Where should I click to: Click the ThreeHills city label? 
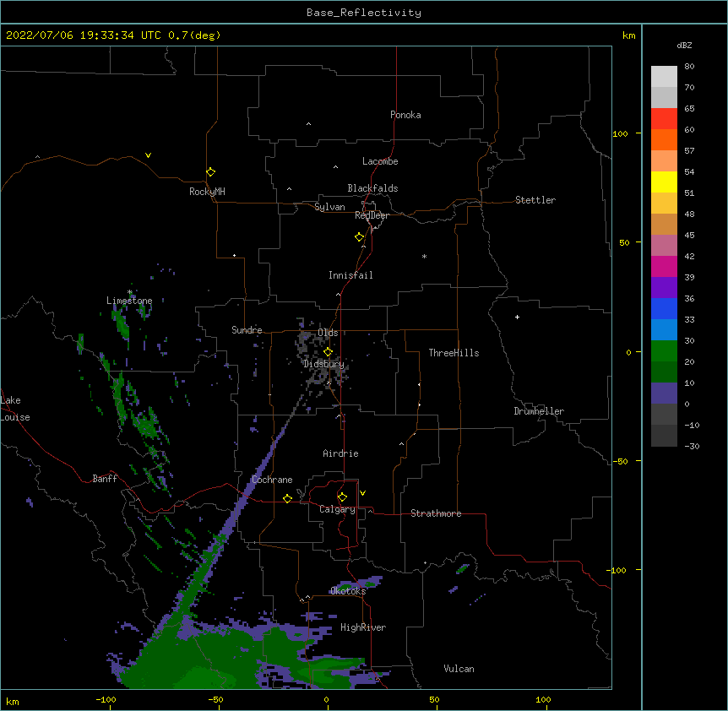coord(454,353)
